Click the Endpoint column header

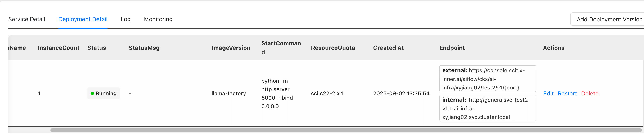click(452, 48)
